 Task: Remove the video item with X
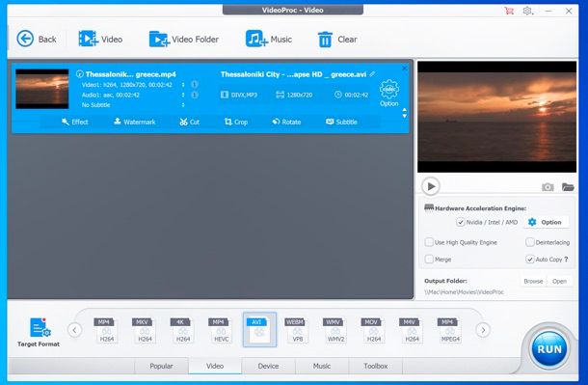[404, 69]
